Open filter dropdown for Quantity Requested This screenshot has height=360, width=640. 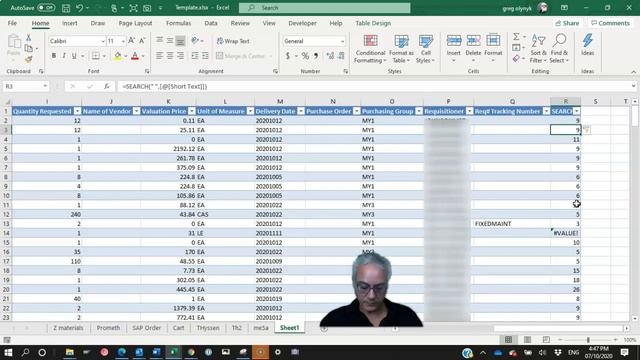(77, 111)
